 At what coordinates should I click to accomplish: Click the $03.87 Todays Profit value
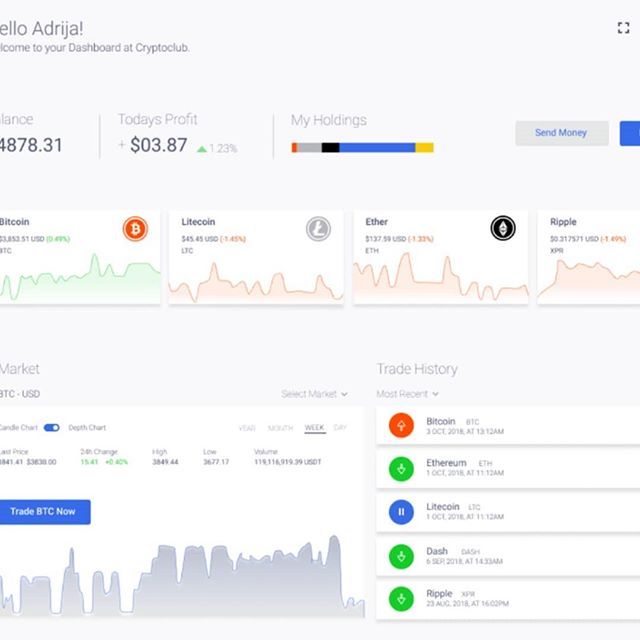pos(158,145)
